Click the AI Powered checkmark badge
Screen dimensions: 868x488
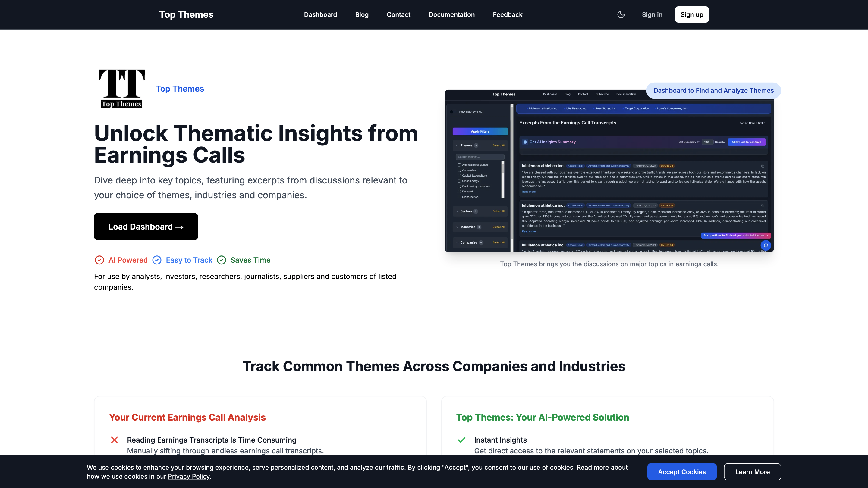[99, 260]
